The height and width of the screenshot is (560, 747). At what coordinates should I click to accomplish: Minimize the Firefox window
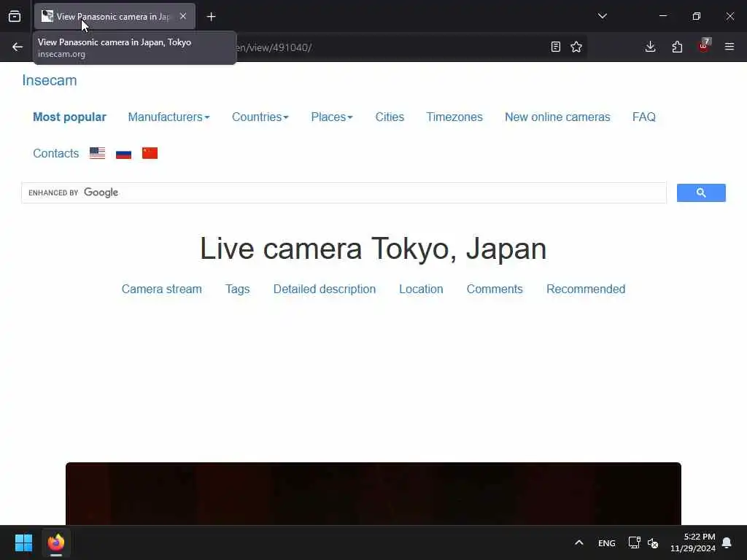(662, 16)
